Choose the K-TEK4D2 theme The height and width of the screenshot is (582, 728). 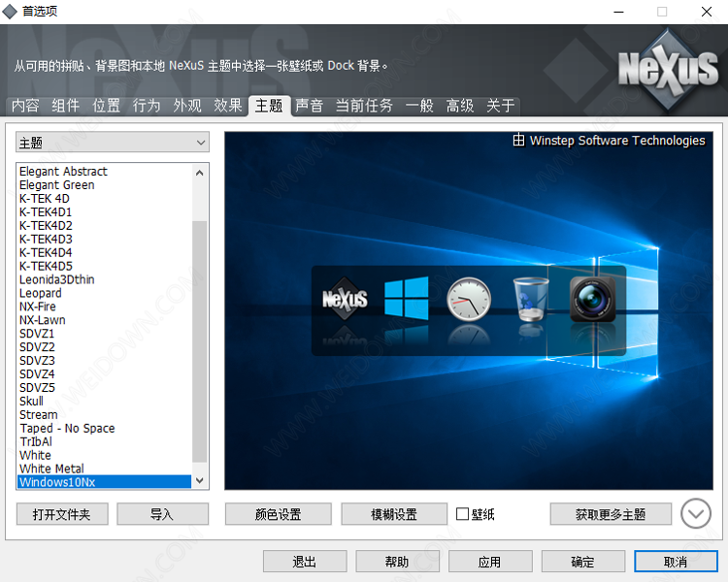pyautogui.click(x=104, y=225)
